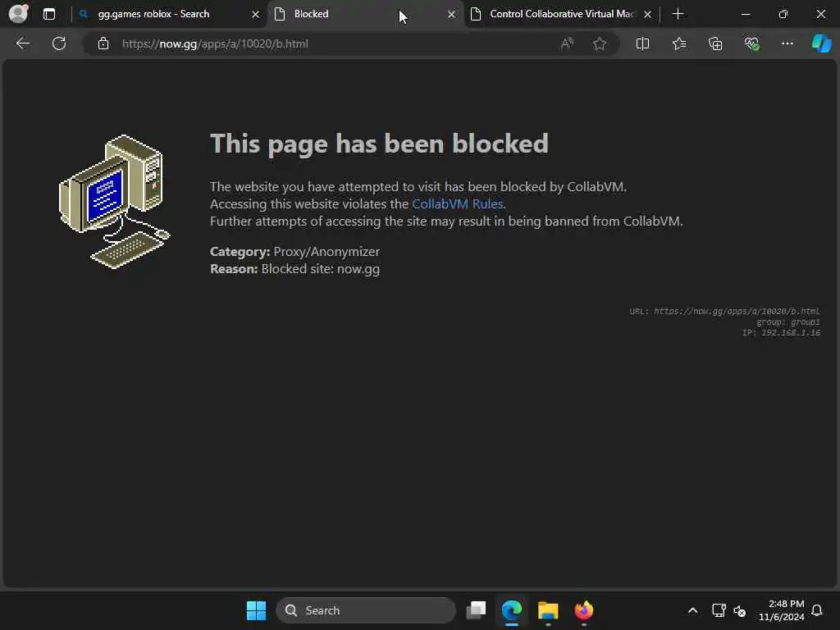View site information lock icon
The image size is (840, 630).
[x=103, y=44]
